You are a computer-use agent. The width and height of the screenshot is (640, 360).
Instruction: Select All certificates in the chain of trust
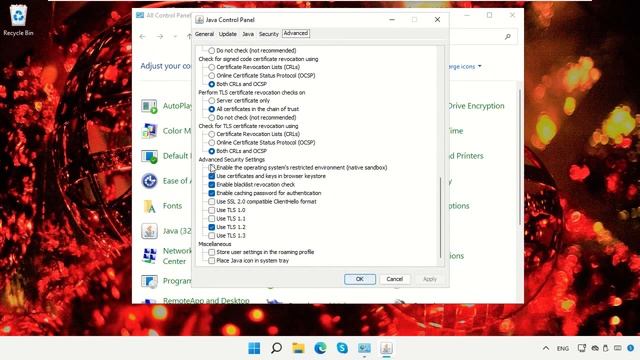[211, 109]
